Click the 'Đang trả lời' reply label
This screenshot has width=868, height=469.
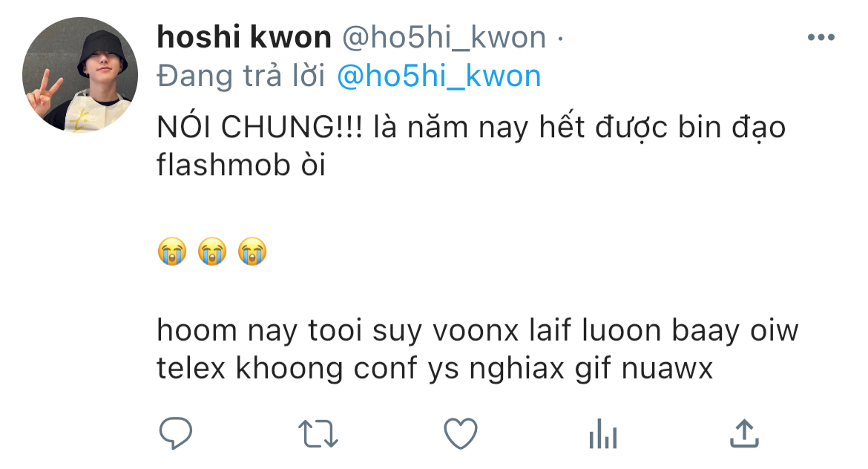click(x=241, y=76)
